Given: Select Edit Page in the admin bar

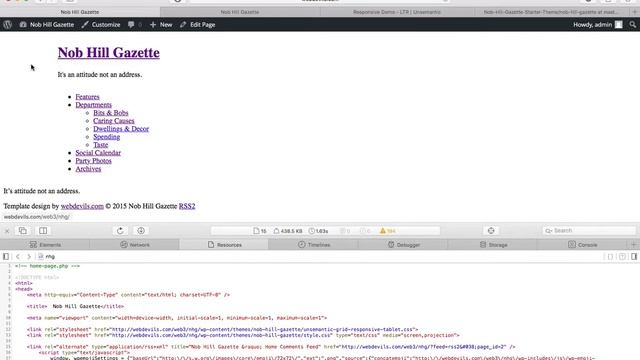Looking at the screenshot, I should coord(198,24).
